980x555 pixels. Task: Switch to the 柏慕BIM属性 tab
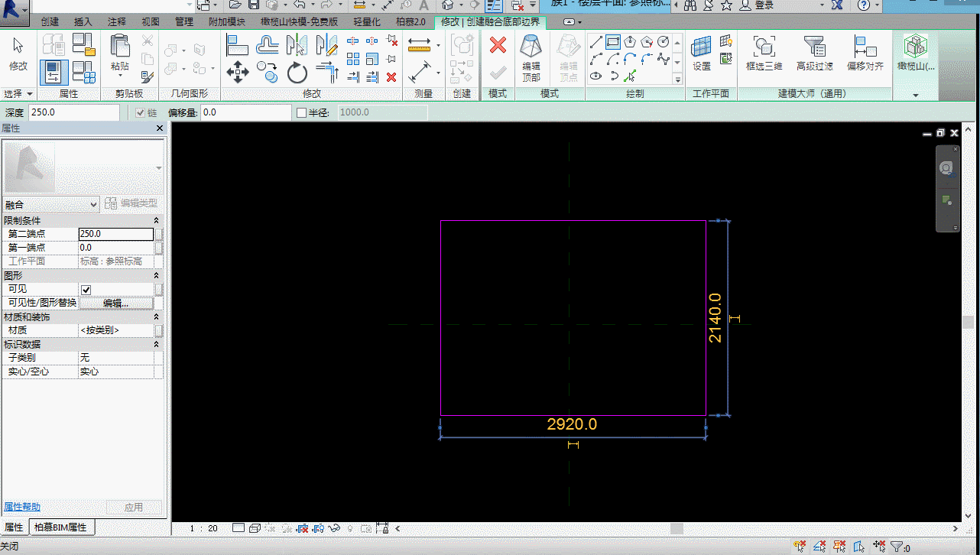pyautogui.click(x=60, y=527)
